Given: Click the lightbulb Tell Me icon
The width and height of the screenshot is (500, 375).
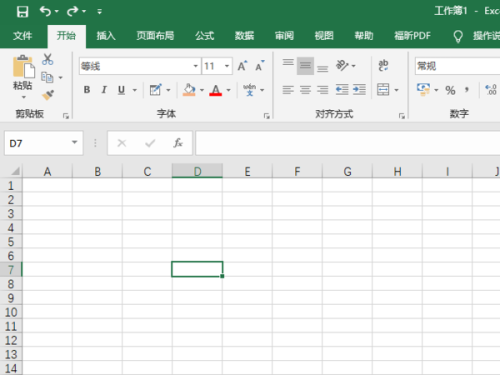Looking at the screenshot, I should tap(458, 36).
